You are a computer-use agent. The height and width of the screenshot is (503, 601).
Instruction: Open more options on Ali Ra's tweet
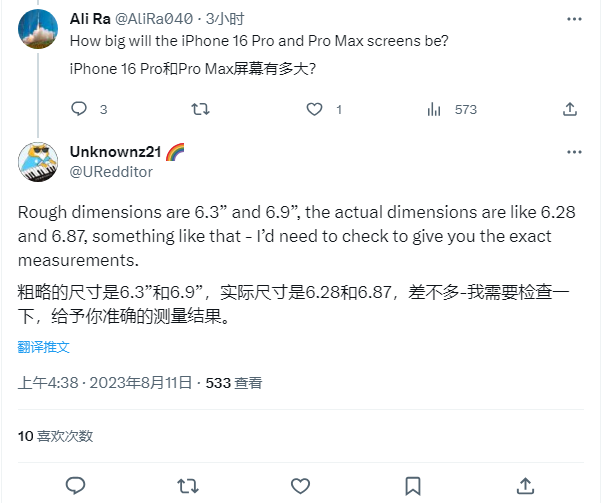574,19
